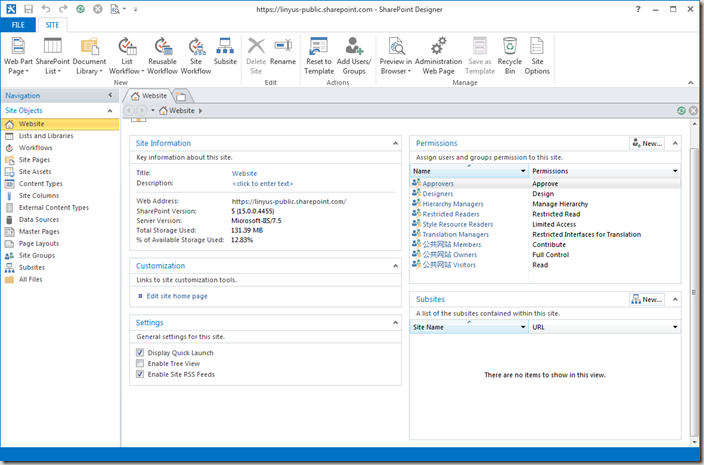
Task: Open the Permissions column filter dropdown
Action: 675,171
